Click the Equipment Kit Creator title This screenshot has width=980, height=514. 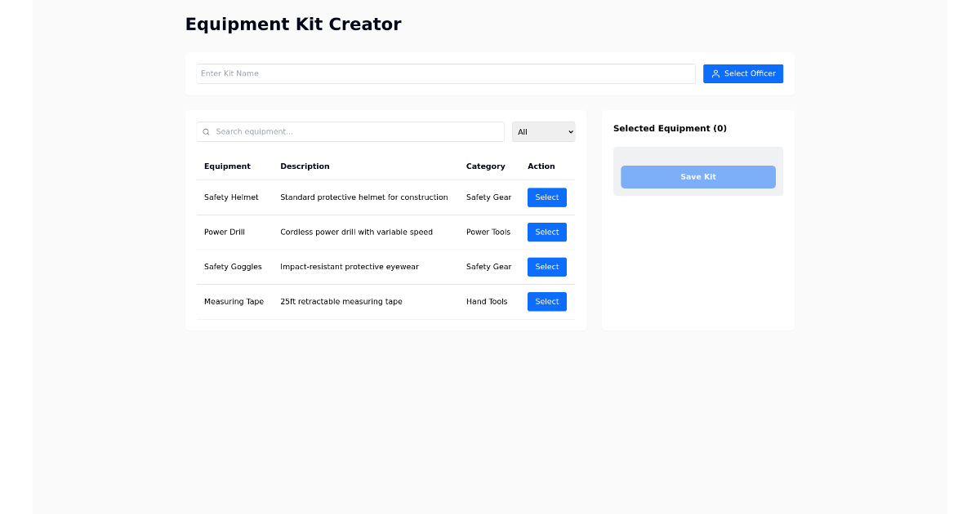293,24
